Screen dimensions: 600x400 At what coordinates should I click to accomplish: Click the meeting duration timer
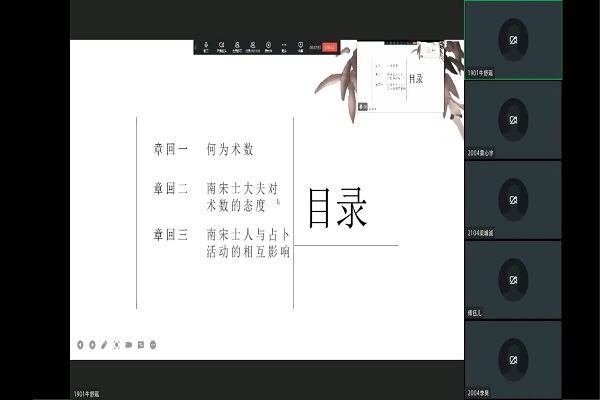pos(315,46)
